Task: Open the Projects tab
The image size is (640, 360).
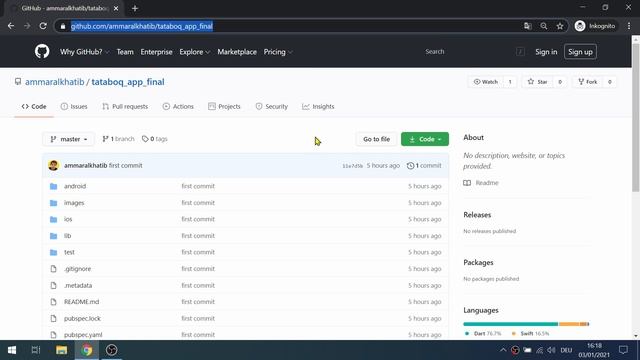Action: click(224, 107)
